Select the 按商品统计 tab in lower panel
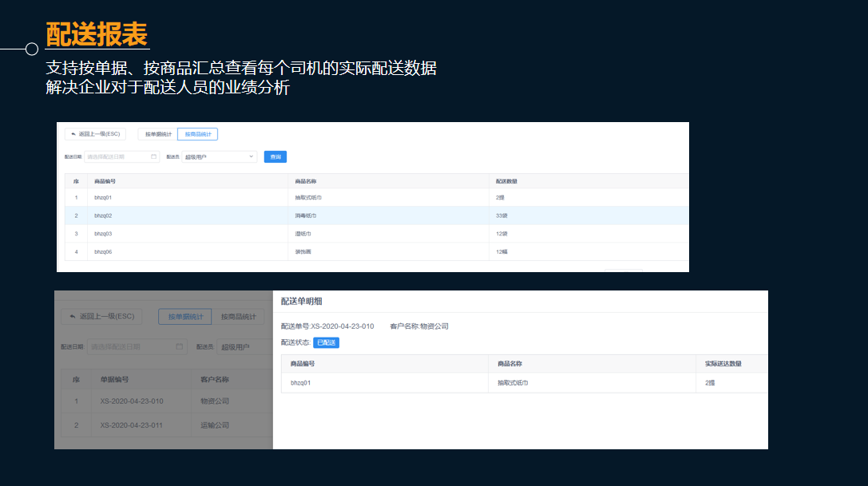This screenshot has height=486, width=868. pyautogui.click(x=239, y=316)
